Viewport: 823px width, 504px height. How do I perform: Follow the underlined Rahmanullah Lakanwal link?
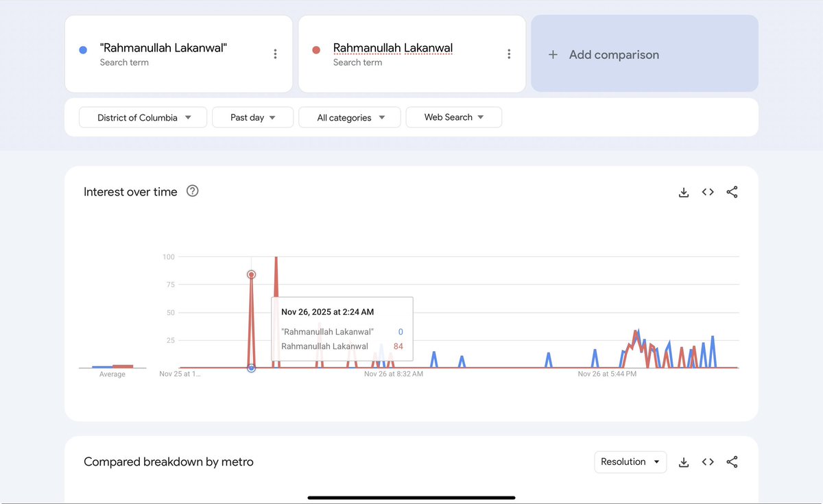(x=392, y=48)
